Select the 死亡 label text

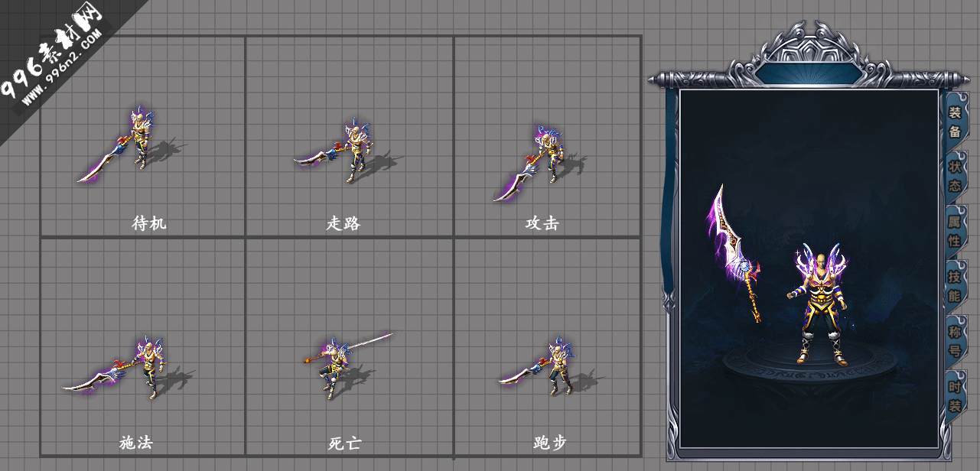pyautogui.click(x=344, y=443)
